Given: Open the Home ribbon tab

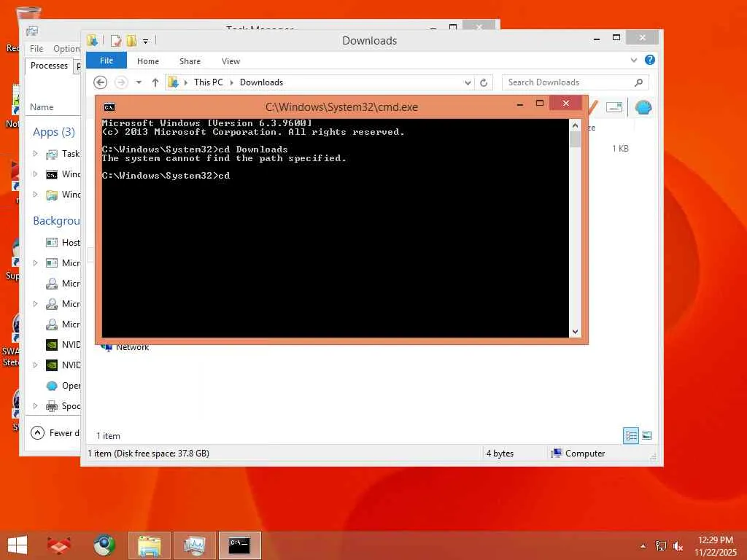Looking at the screenshot, I should (x=147, y=61).
